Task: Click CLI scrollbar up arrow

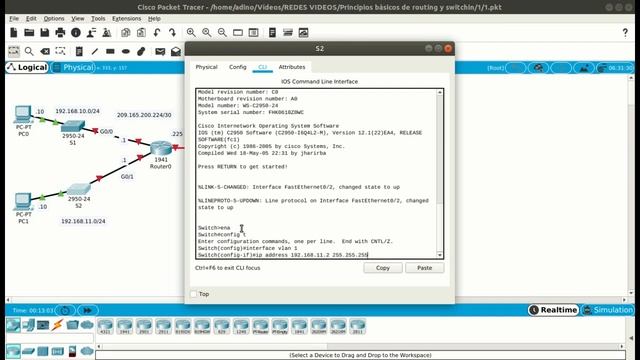Action: (440, 92)
